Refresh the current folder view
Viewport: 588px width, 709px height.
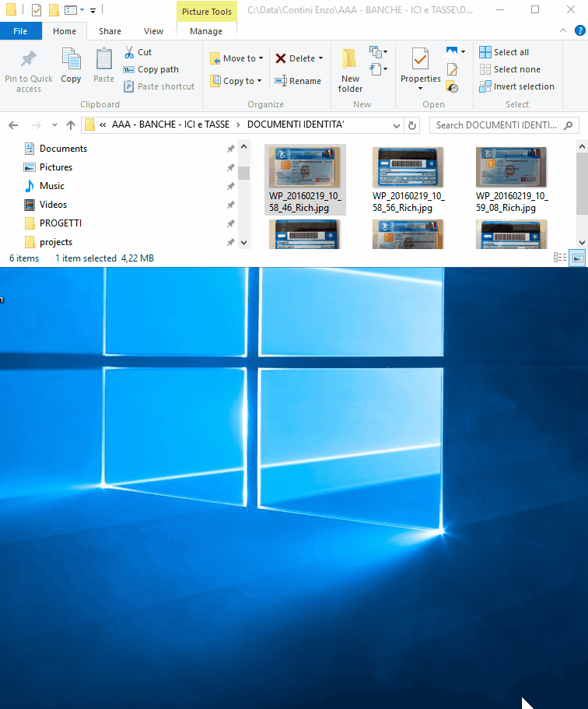(x=413, y=125)
